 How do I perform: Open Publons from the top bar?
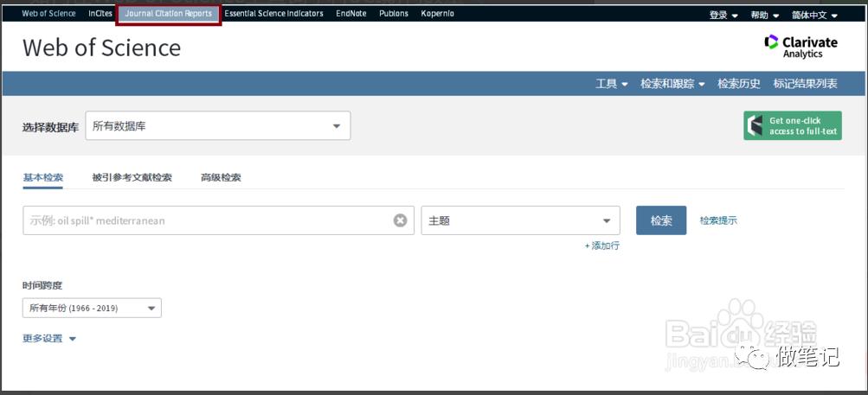pos(394,14)
